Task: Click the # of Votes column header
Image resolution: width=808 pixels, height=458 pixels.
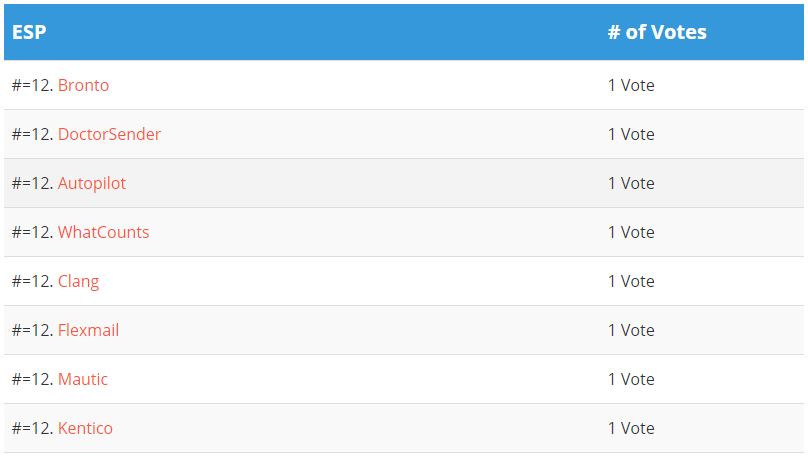Action: coord(657,32)
